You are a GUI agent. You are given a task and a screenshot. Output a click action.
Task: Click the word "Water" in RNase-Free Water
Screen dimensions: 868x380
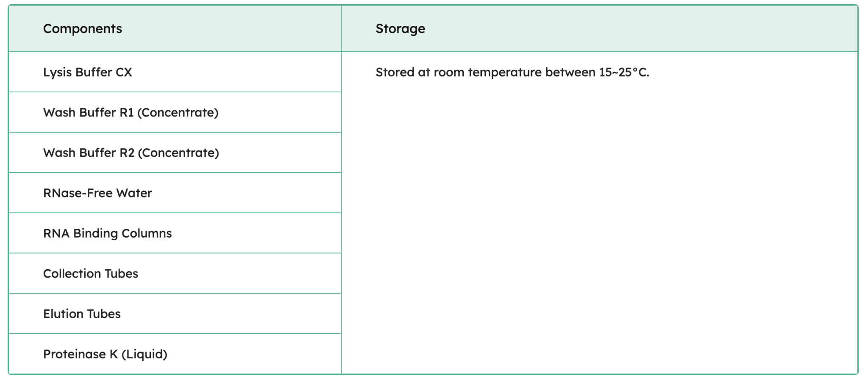tap(134, 193)
